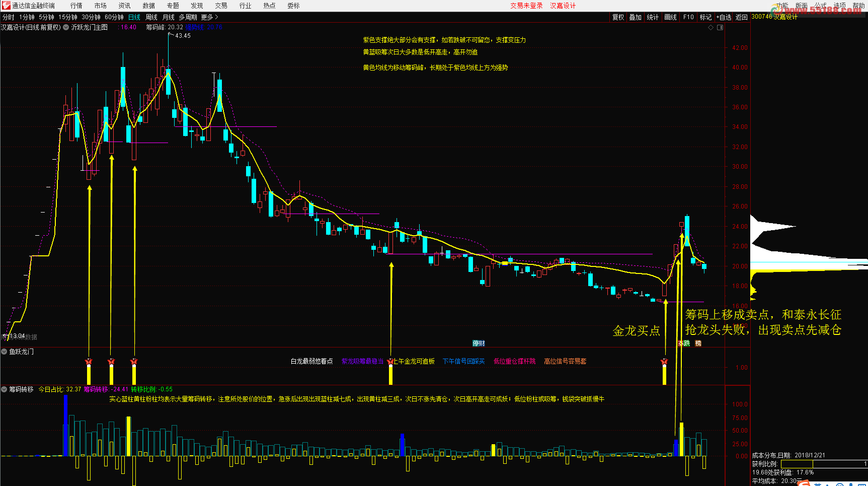Open the 专题 menu
Image resolution: width=868 pixels, height=486 pixels.
point(173,6)
